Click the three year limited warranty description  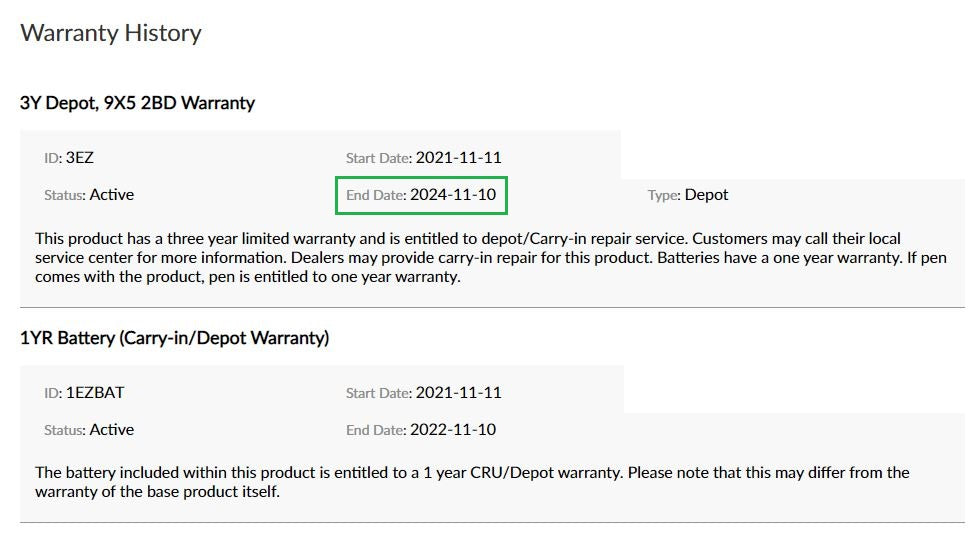point(467,258)
